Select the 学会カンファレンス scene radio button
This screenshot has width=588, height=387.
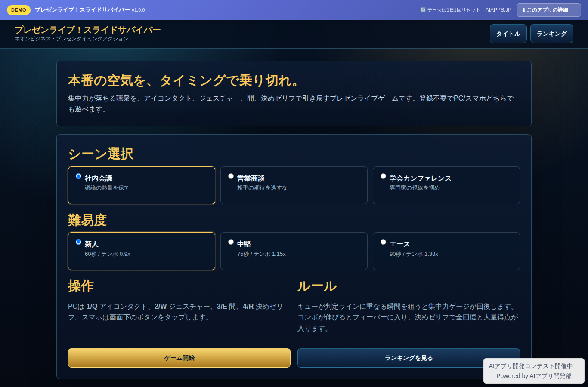[383, 176]
